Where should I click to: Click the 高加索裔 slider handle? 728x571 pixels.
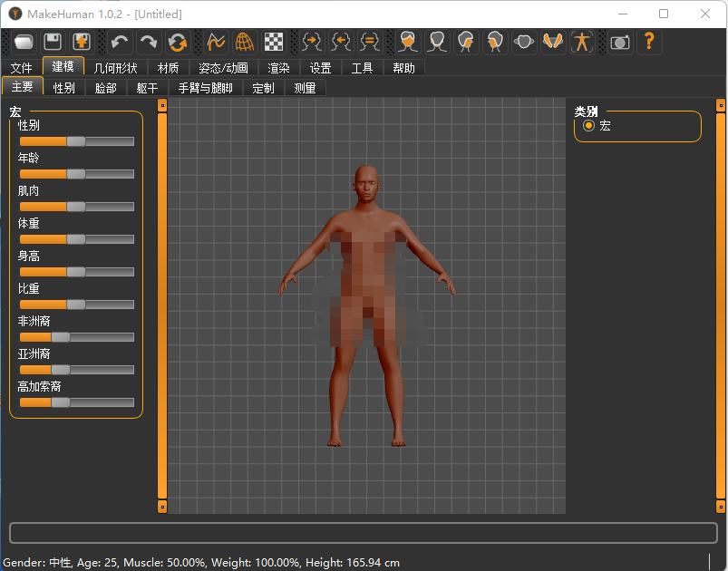[61, 402]
